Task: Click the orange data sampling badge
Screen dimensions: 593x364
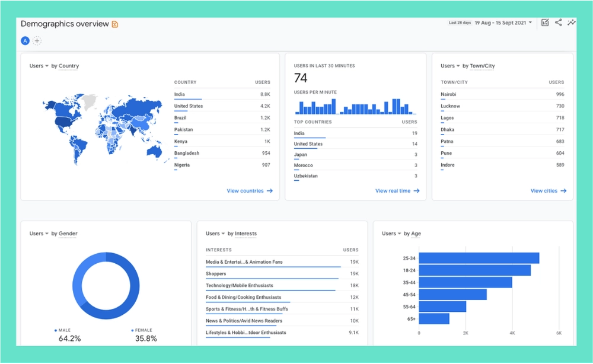Action: [116, 24]
